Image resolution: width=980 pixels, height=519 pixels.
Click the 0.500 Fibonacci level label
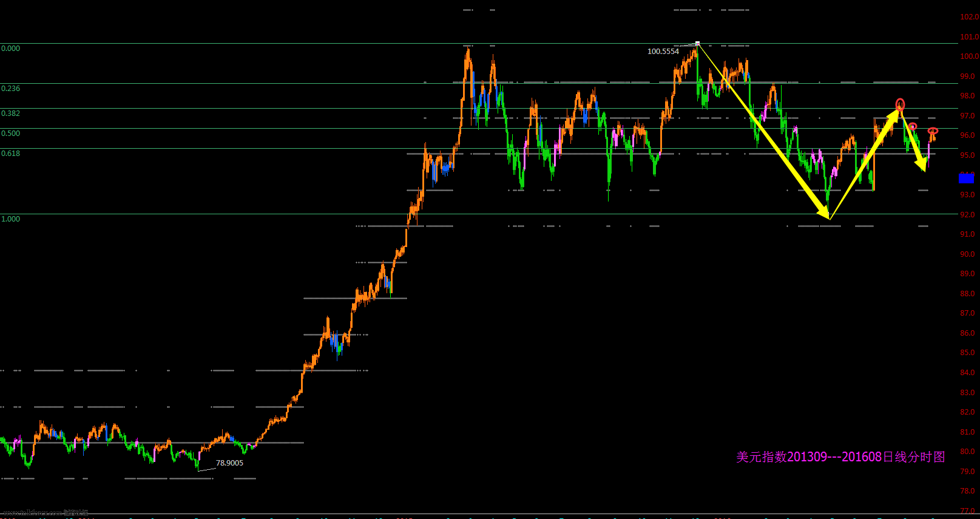coord(10,134)
